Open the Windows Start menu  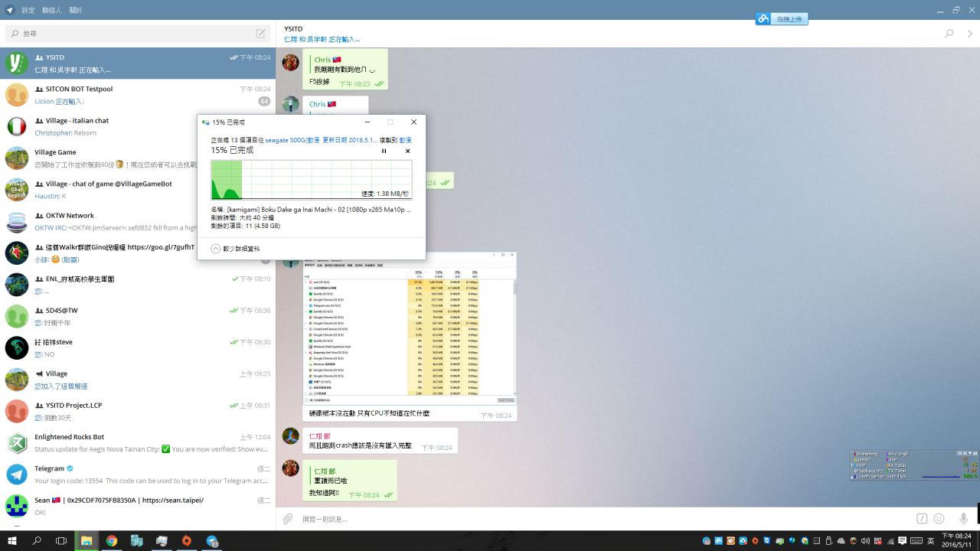tap(12, 540)
